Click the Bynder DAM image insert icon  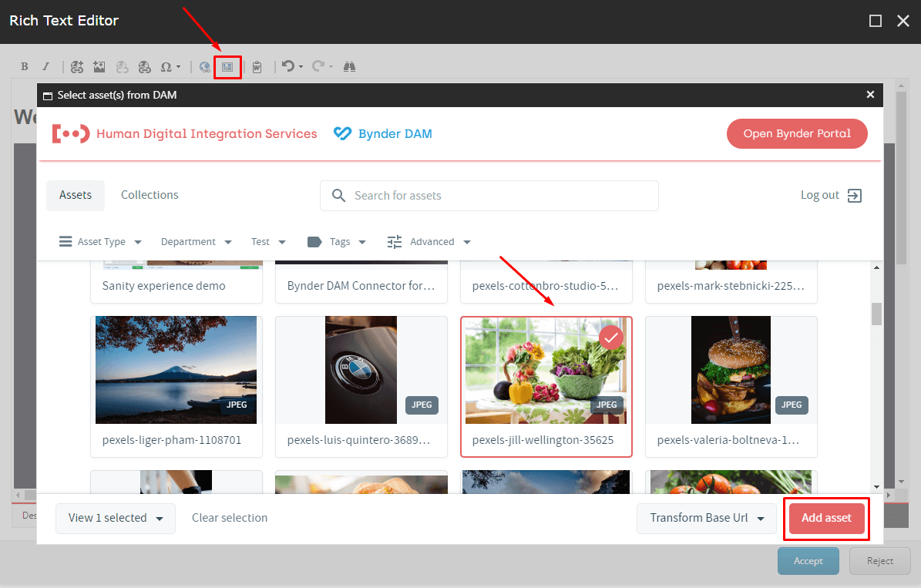pyautogui.click(x=227, y=67)
